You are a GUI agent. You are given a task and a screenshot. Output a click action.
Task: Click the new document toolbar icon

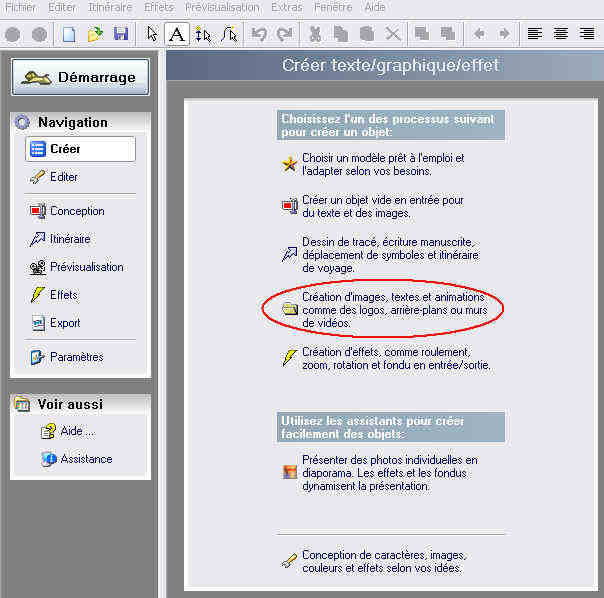(x=69, y=34)
